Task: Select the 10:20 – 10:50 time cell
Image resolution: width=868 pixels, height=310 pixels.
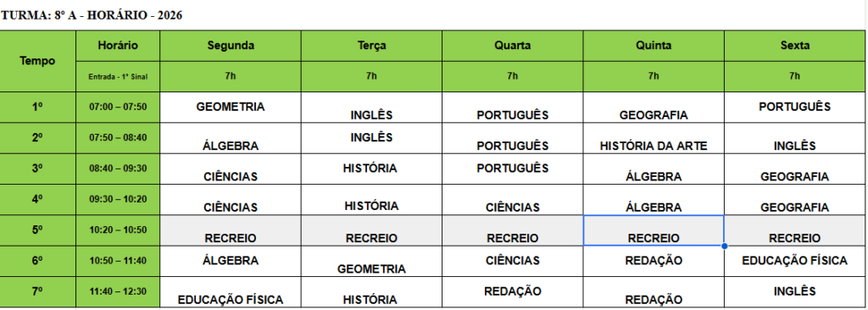Action: 118,231
